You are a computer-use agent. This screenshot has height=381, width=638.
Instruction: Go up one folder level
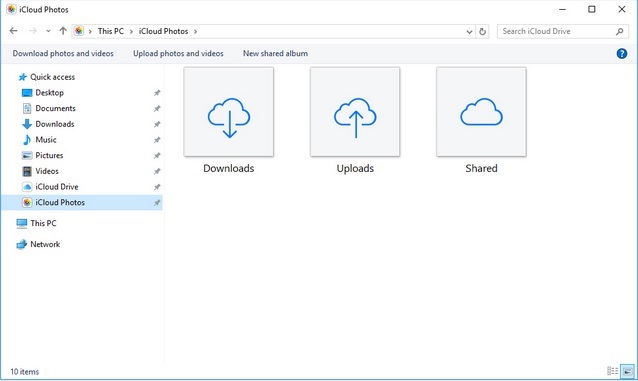pyautogui.click(x=63, y=31)
